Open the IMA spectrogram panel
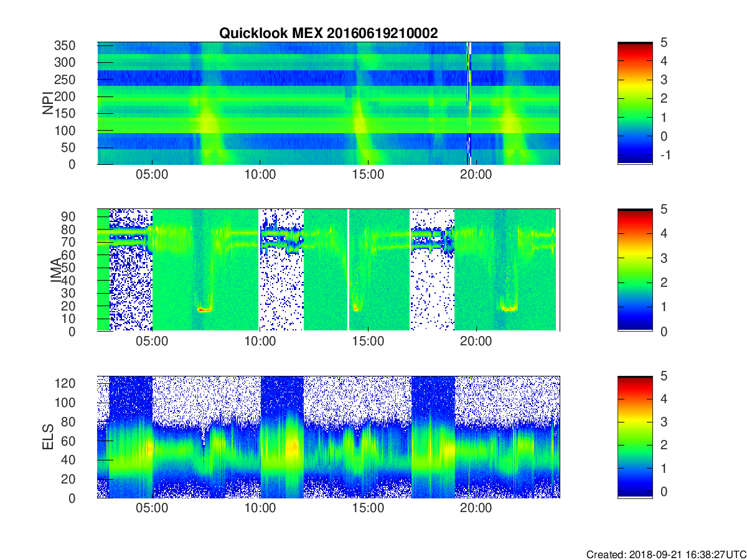 [328, 270]
